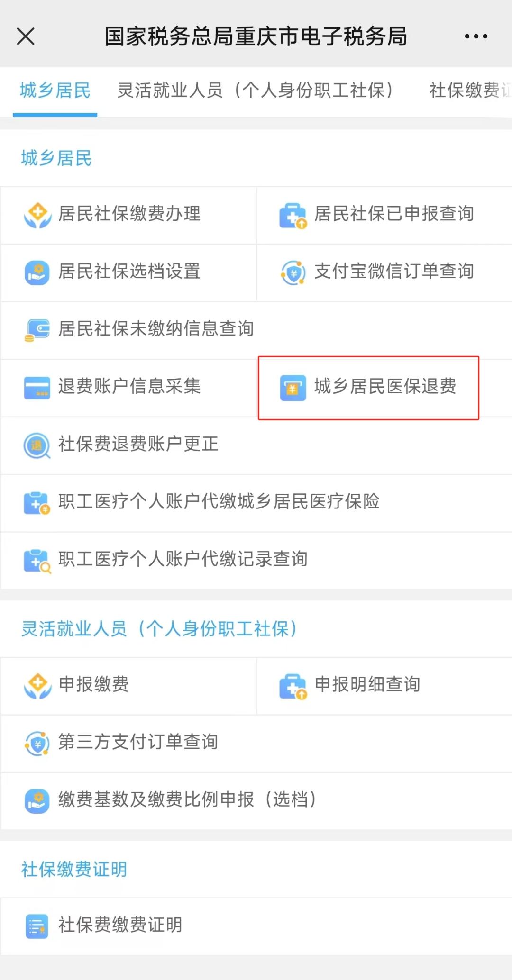Viewport: 512px width, 980px height.
Task: Click the 居民社保未缴纳信息查询 wallet icon
Action: [x=37, y=330]
